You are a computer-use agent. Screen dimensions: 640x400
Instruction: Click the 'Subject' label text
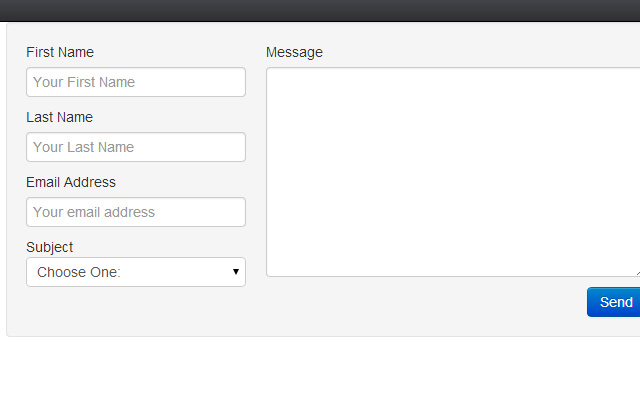point(49,247)
